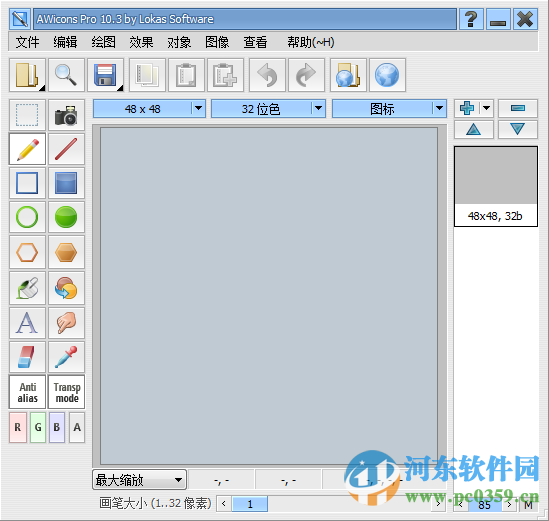The height and width of the screenshot is (521, 549).
Task: Select the outlined rectangle tool
Action: pos(27,183)
